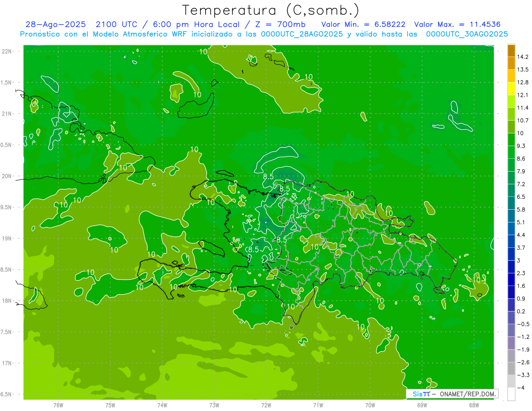Click the "-3.3" value on the color legend
The width and height of the screenshot is (532, 411).
pyautogui.click(x=523, y=375)
